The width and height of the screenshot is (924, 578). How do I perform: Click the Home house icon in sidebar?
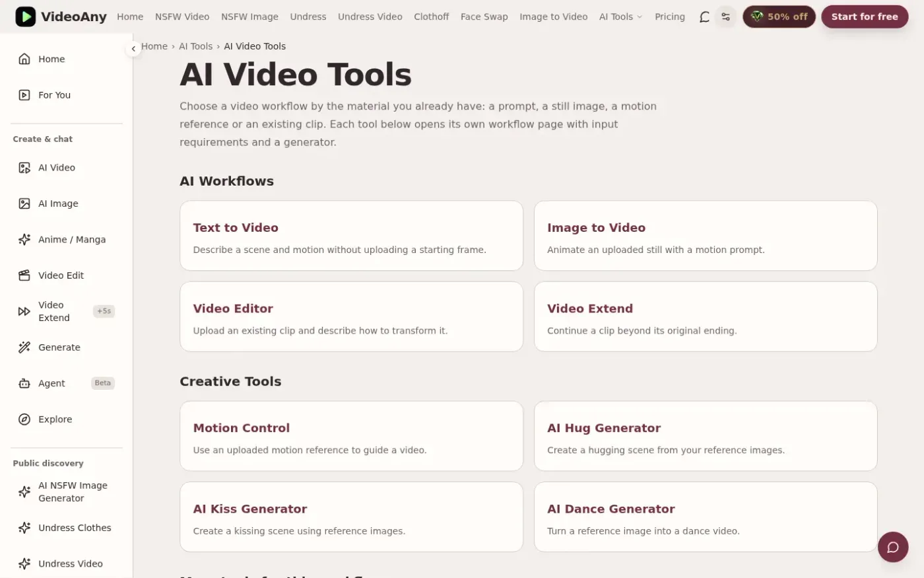24,59
